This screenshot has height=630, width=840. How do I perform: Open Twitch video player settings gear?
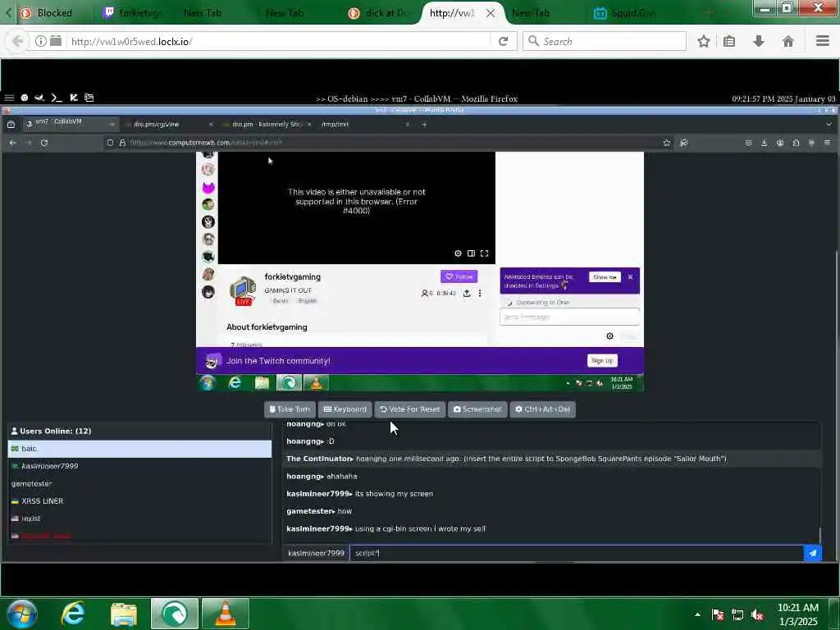458,253
